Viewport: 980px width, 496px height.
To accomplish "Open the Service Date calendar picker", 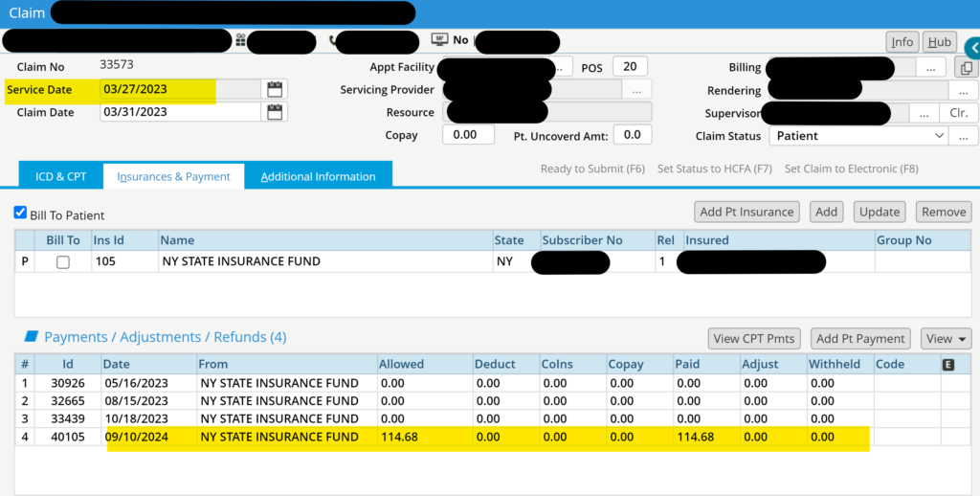I will click(275, 89).
